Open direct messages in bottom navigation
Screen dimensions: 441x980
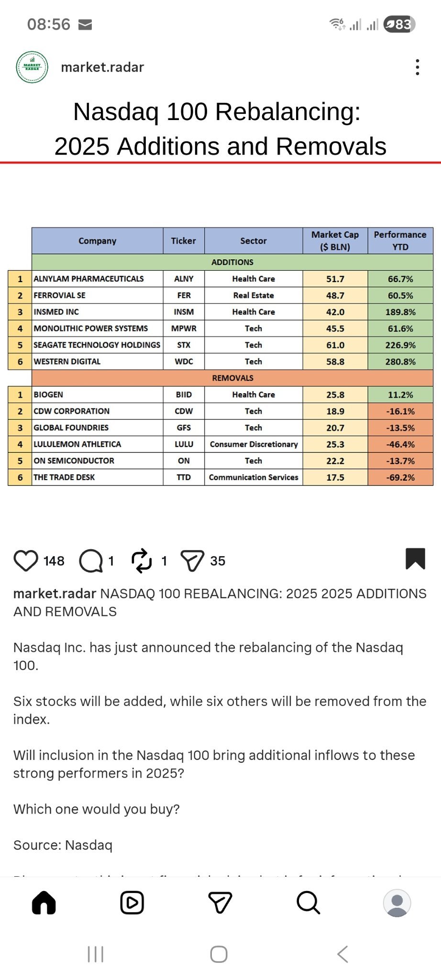220,903
